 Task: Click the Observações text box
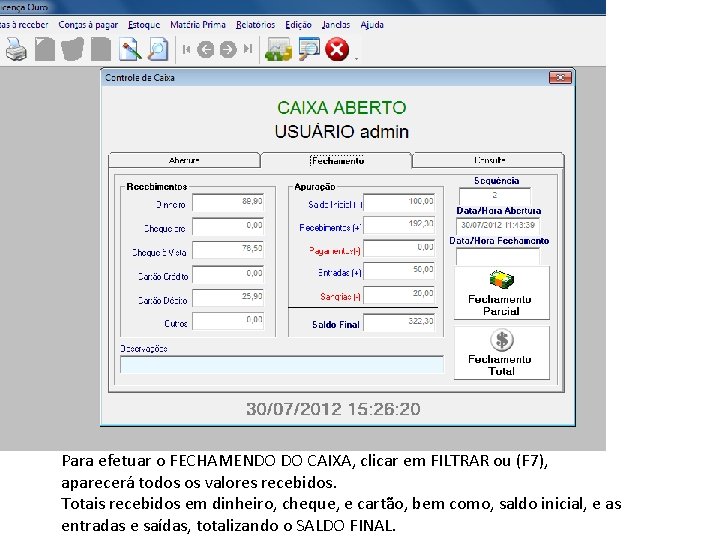[282, 365]
